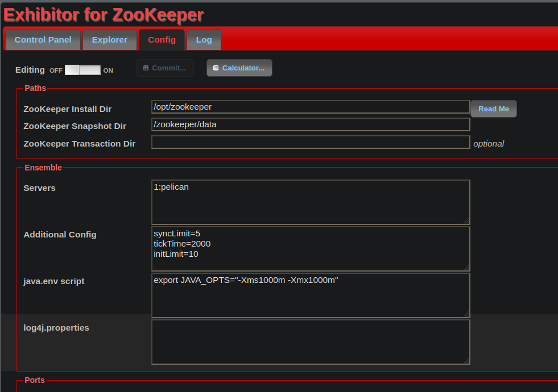Click the Additional Config resize grip

466,268
